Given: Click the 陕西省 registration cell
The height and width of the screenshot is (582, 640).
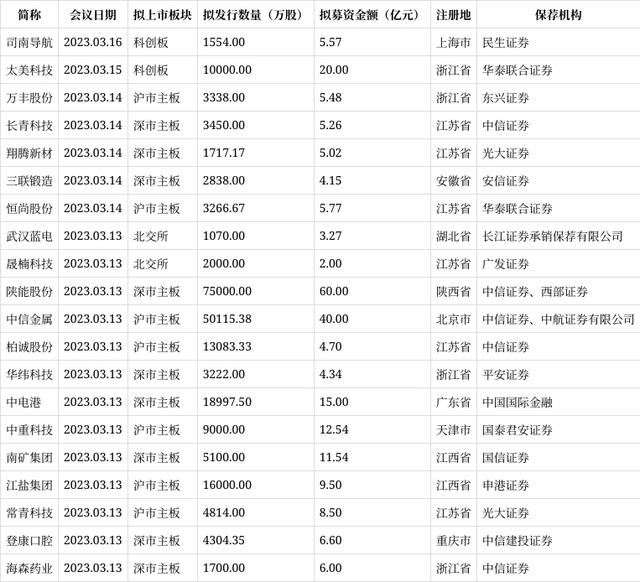Looking at the screenshot, I should pos(453,291).
